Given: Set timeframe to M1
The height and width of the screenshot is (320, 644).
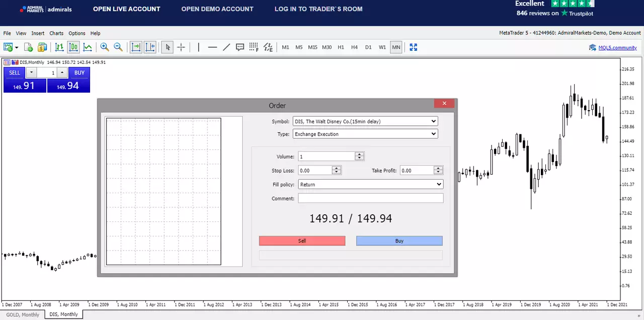Looking at the screenshot, I should (285, 47).
